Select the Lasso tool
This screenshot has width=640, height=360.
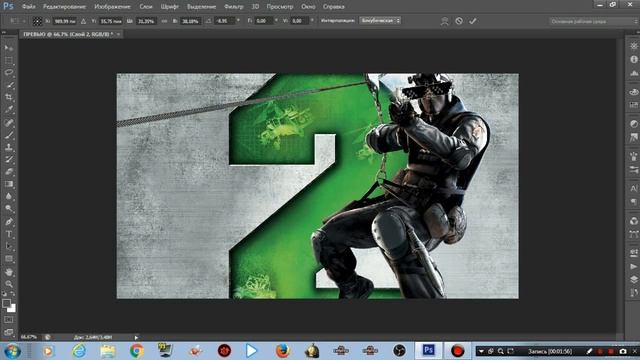[x=9, y=73]
